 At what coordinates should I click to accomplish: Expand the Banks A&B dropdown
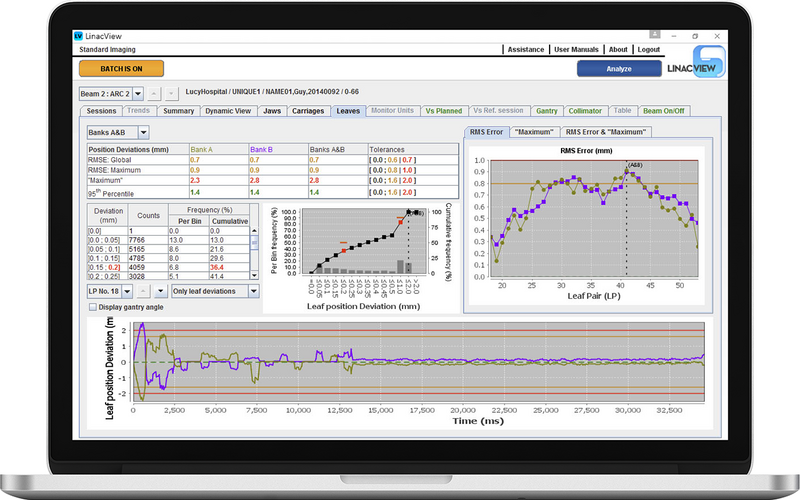pyautogui.click(x=143, y=132)
